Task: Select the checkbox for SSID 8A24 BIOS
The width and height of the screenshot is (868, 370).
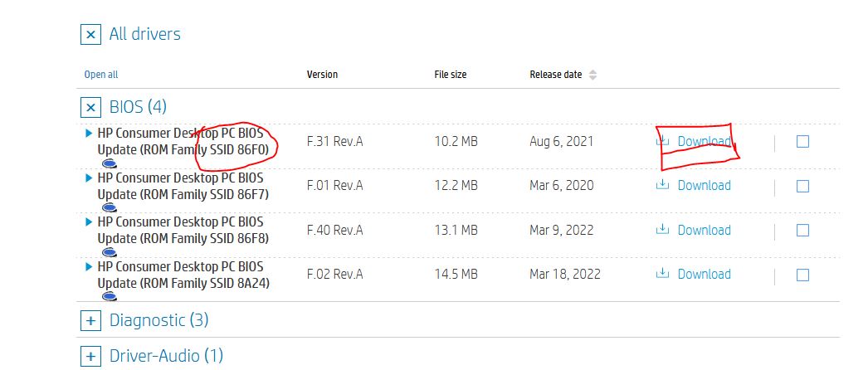Action: click(x=802, y=275)
